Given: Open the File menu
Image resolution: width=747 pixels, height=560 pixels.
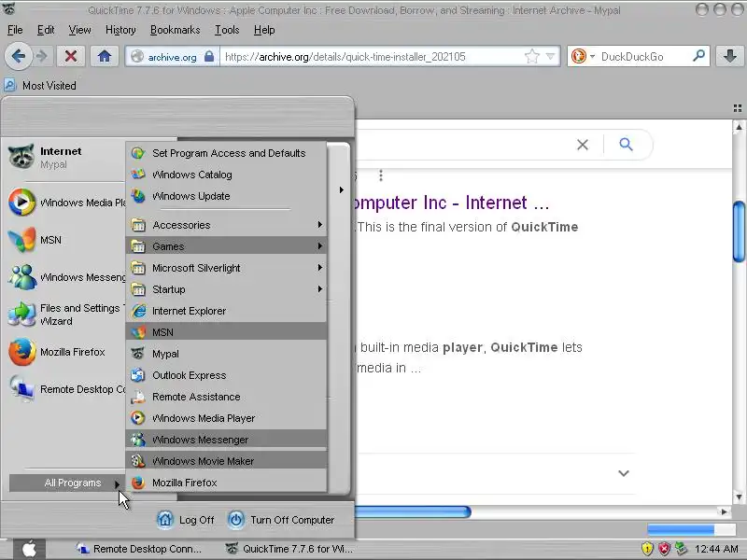Looking at the screenshot, I should (x=15, y=30).
